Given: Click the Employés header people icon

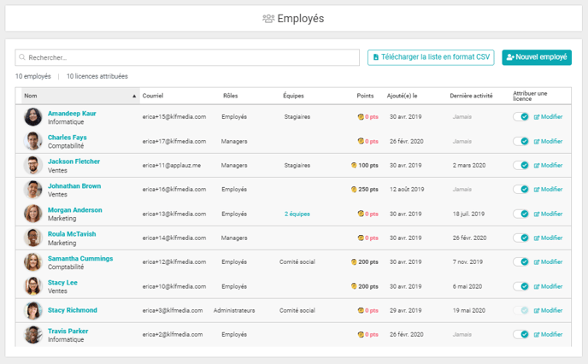Looking at the screenshot, I should (268, 19).
